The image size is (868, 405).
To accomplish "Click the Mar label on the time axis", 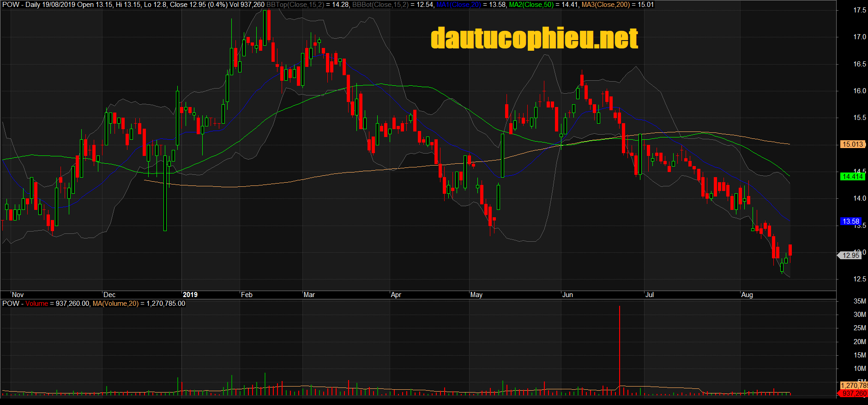I will (x=309, y=295).
